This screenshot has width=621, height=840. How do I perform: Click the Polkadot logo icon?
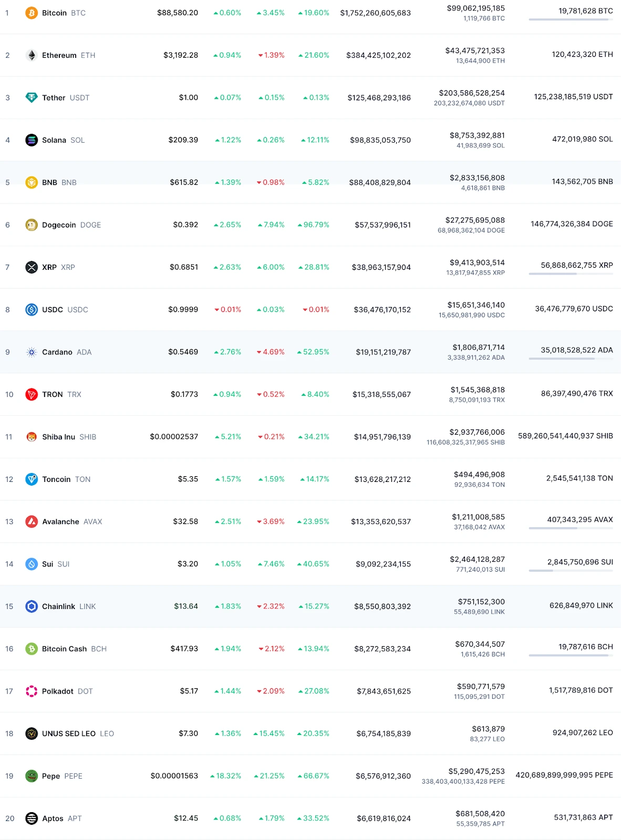[32, 691]
